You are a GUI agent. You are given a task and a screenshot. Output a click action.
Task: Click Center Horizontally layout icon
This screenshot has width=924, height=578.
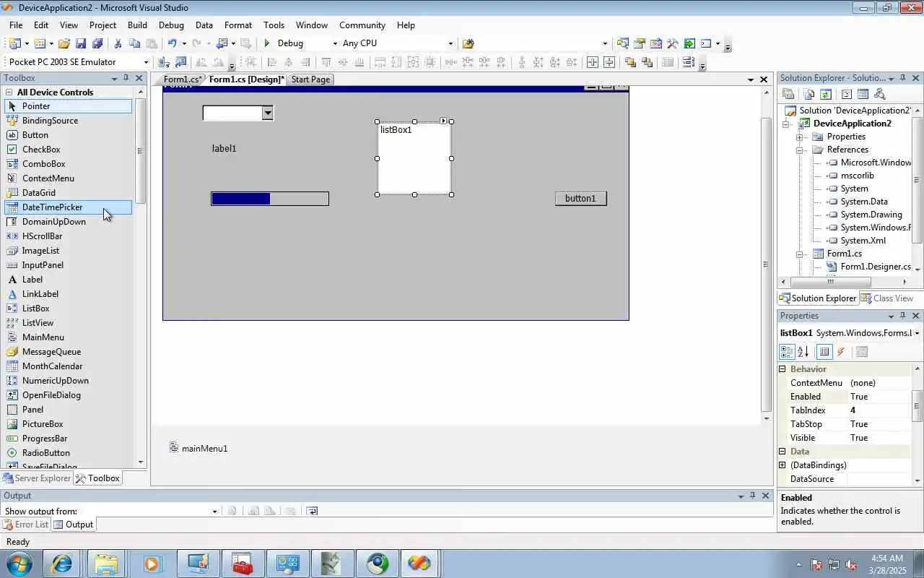click(x=593, y=62)
